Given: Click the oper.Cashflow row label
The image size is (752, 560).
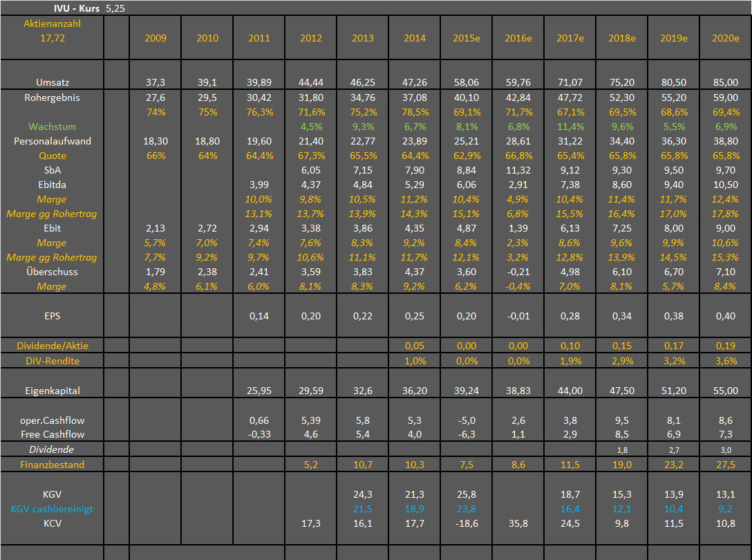Looking at the screenshot, I should [x=53, y=420].
